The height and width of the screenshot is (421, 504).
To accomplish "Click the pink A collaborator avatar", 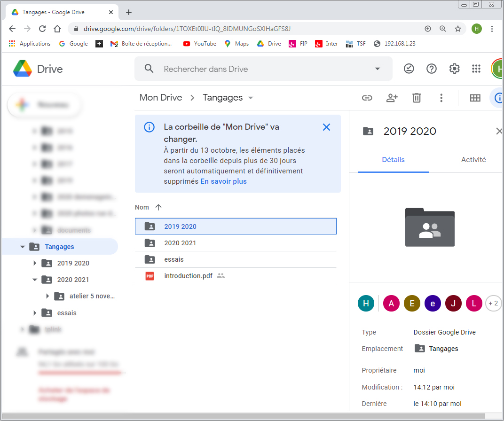I will [x=391, y=303].
